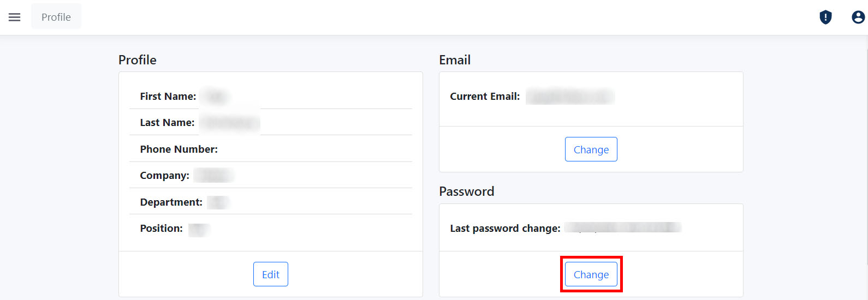Click the Last password change label
868x300 pixels.
(x=505, y=229)
